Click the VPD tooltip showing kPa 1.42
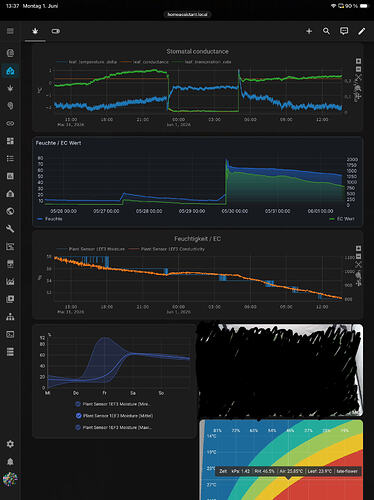The width and height of the screenshot is (374, 500). click(288, 471)
